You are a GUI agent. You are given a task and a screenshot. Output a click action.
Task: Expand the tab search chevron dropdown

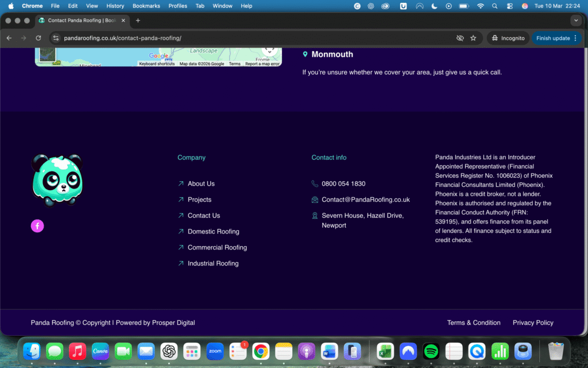(576, 20)
